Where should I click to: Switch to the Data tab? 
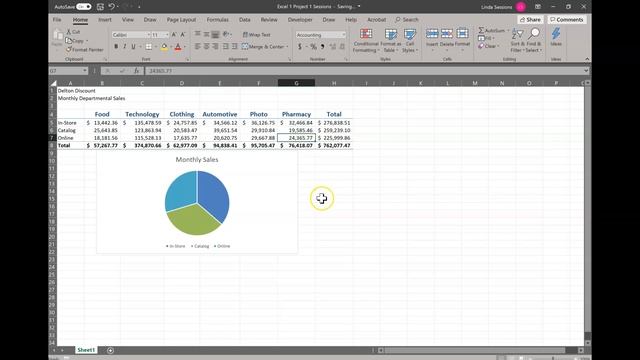coord(244,20)
